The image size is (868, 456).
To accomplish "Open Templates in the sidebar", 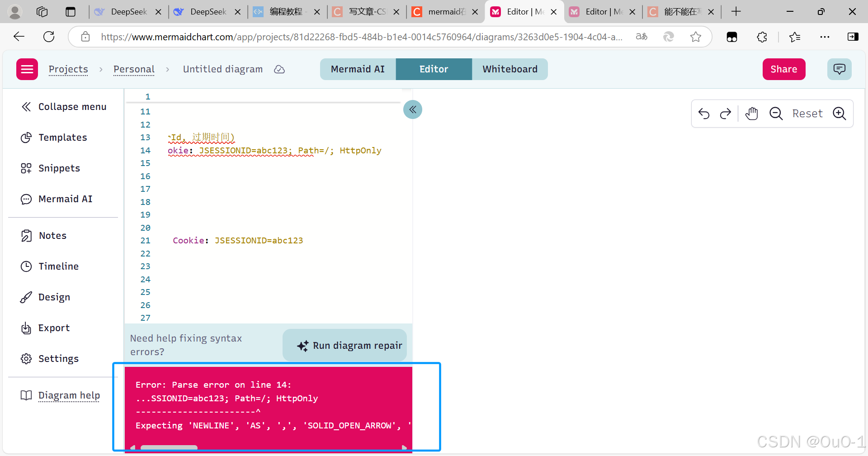I will point(54,138).
